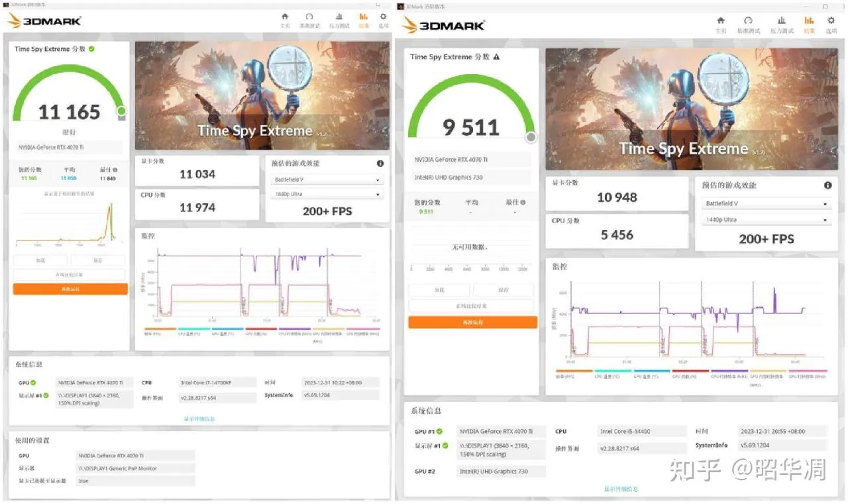This screenshot has width=848, height=504.
Task: Open Benchmarks tab in left 3DMark window
Action: pyautogui.click(x=309, y=20)
